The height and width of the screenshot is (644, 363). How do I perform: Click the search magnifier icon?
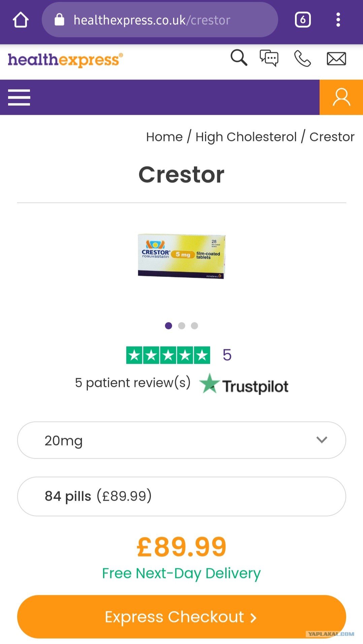point(239,58)
